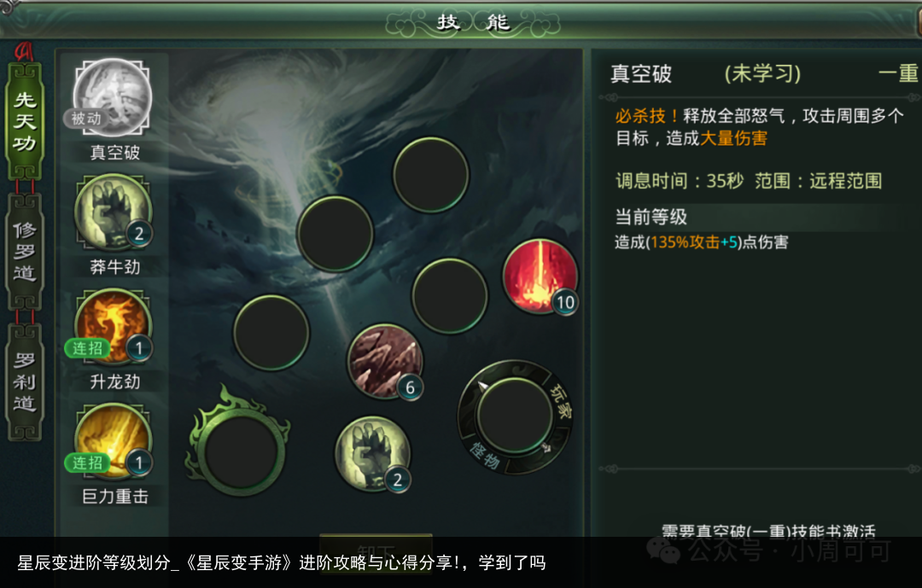This screenshot has width=922, height=588.
Task: Click the empty slot left of rock spikes skill
Action: (x=271, y=333)
